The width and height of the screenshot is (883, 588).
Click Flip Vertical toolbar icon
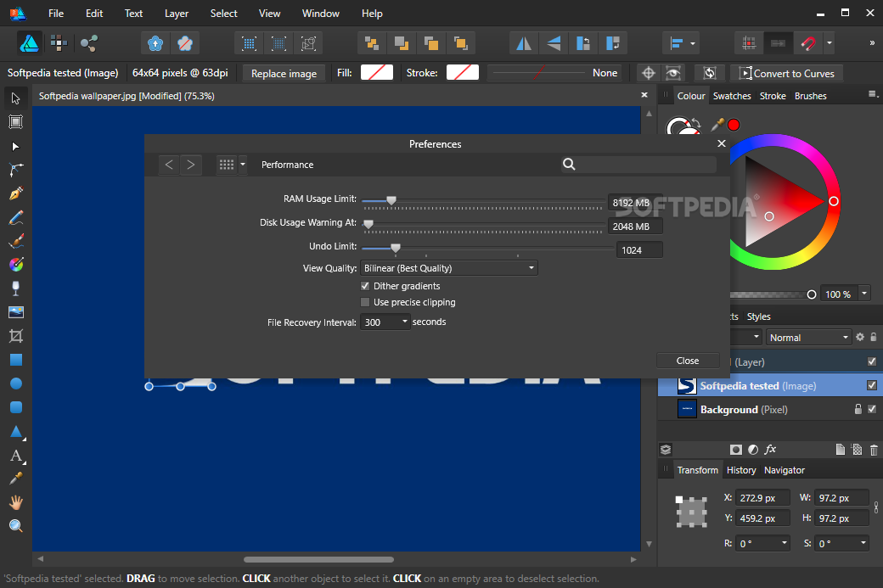(554, 43)
